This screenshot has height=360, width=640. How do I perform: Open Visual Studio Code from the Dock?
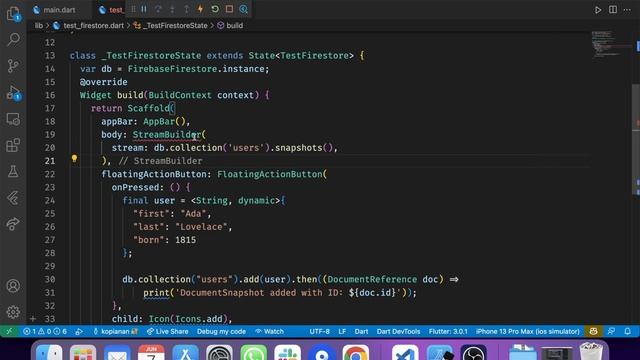pyautogui.click(x=405, y=353)
